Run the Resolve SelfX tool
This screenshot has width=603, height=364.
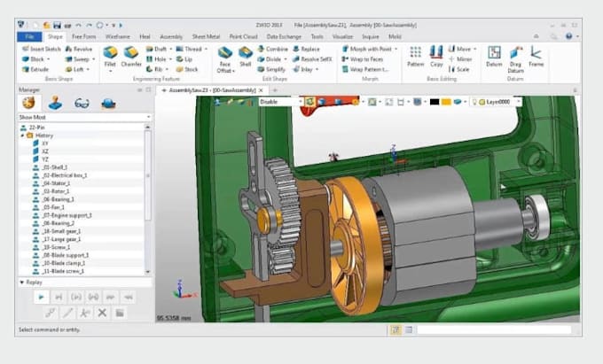point(312,59)
